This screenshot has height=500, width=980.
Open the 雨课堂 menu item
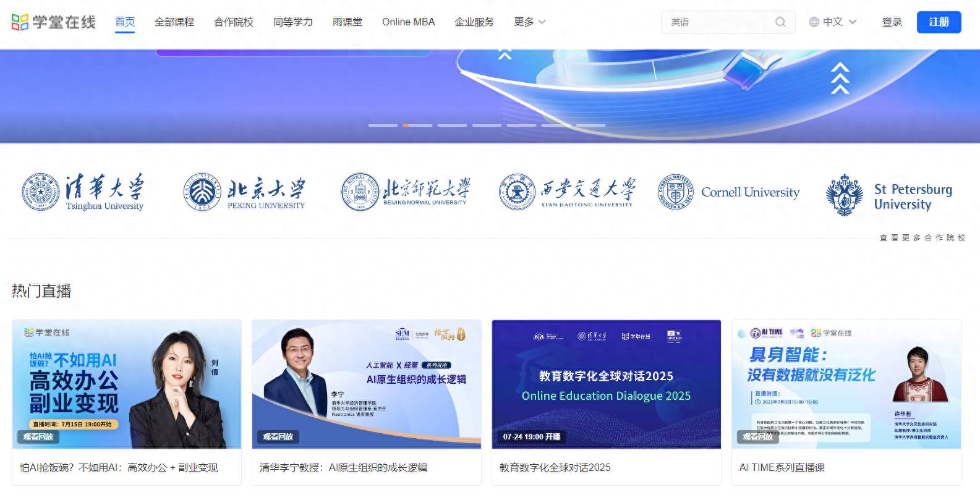347,22
